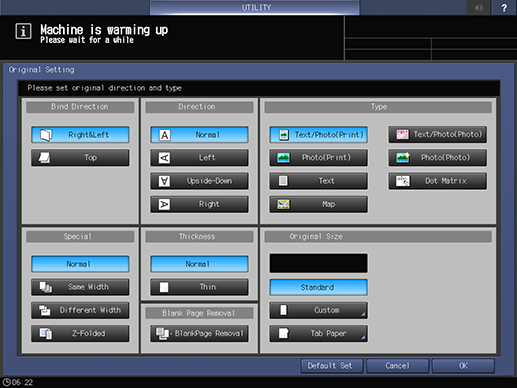This screenshot has height=388, width=517.
Task: Click Cancel to discard settings
Action: (397, 366)
